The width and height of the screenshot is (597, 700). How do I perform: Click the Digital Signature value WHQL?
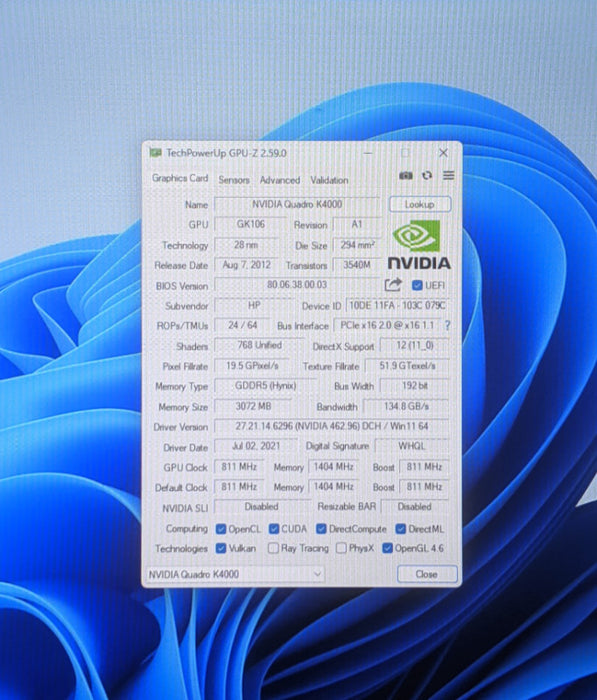pyautogui.click(x=412, y=446)
